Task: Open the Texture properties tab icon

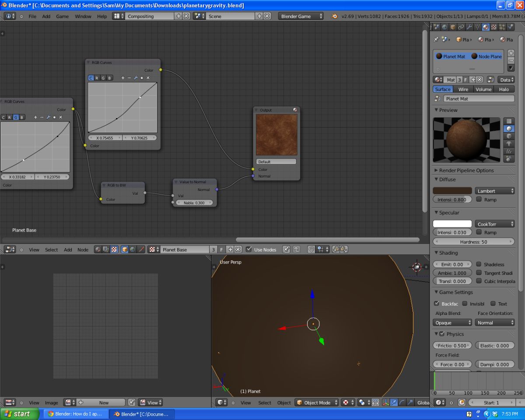Action: pyautogui.click(x=494, y=27)
